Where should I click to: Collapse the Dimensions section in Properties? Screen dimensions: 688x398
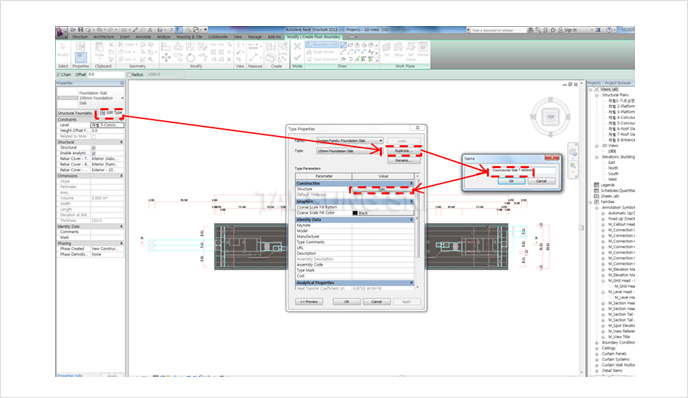point(122,176)
